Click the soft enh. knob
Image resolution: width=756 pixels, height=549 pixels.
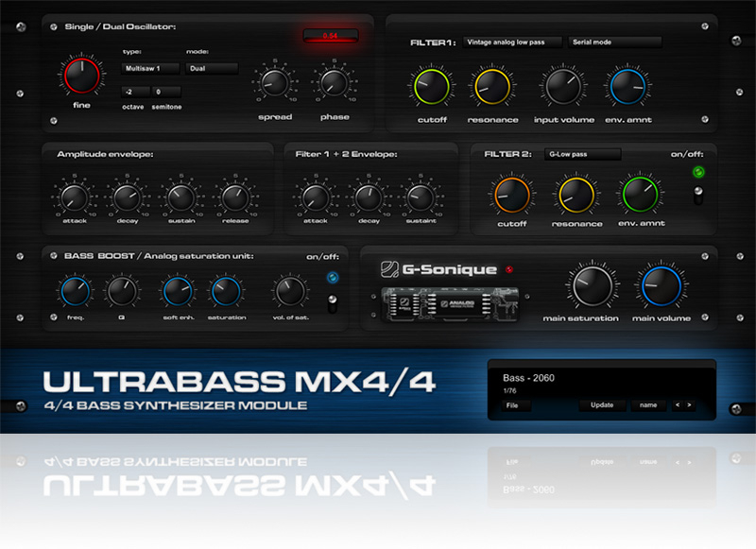pyautogui.click(x=178, y=292)
